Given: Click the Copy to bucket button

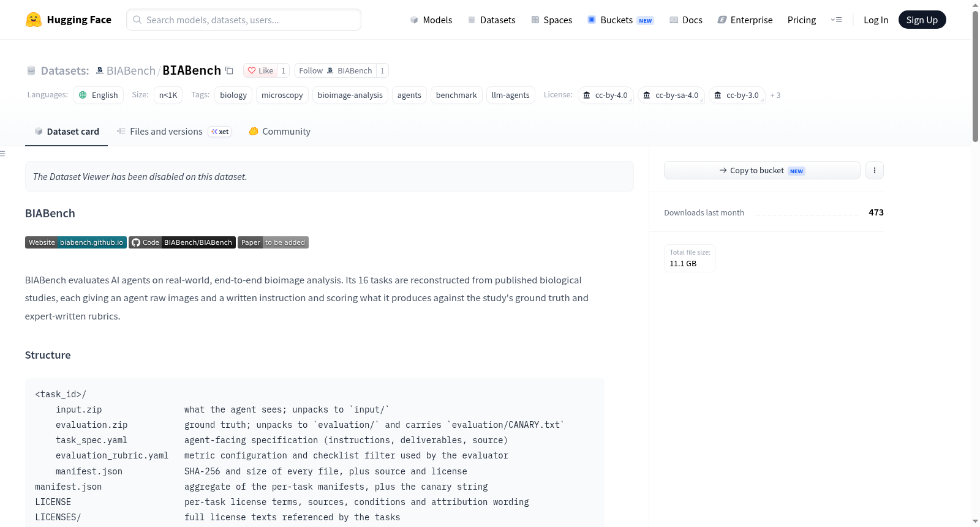Looking at the screenshot, I should [762, 170].
